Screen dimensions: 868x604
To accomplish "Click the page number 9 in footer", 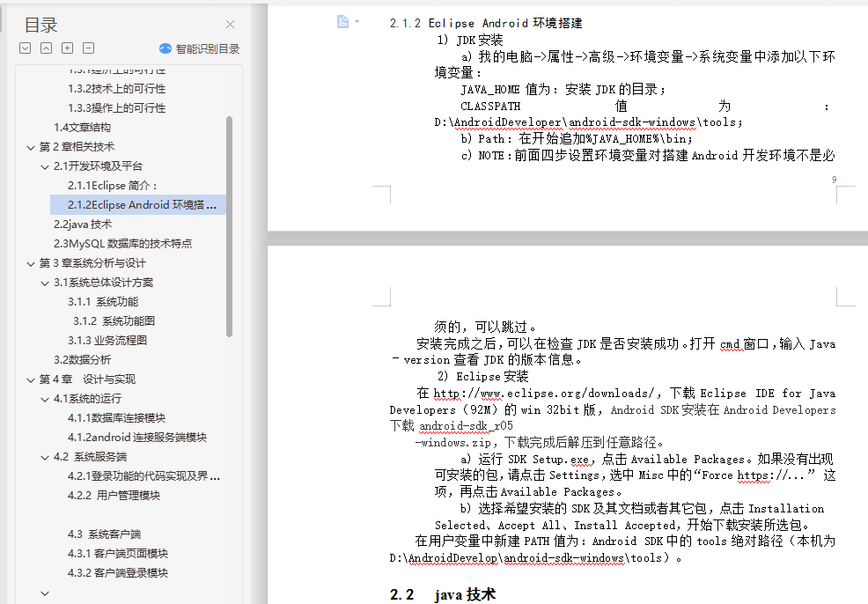I will click(835, 180).
